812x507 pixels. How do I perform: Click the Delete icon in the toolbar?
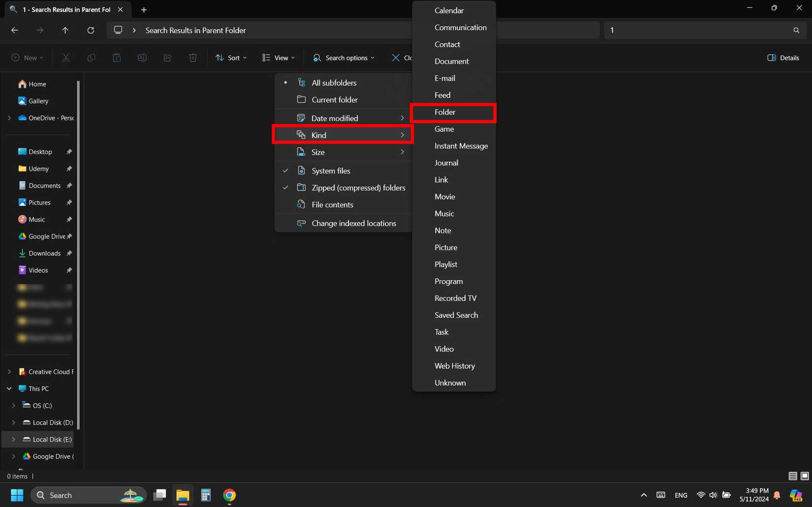point(192,58)
